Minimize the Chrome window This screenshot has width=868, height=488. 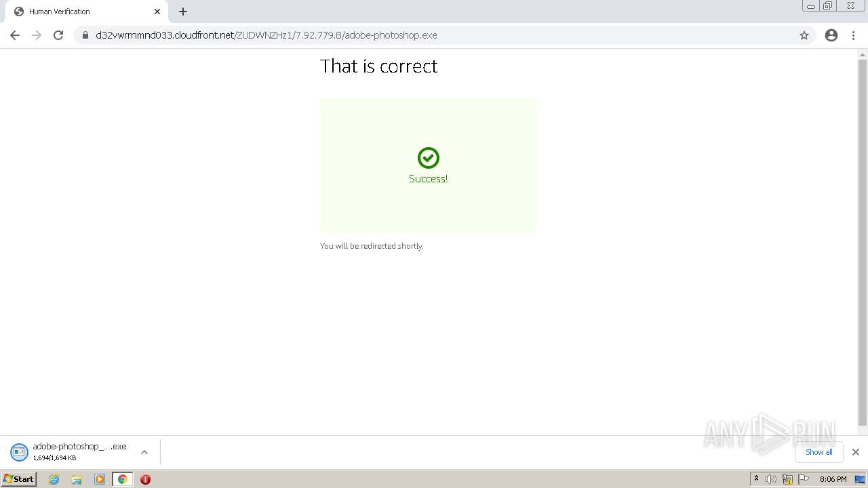[811, 6]
